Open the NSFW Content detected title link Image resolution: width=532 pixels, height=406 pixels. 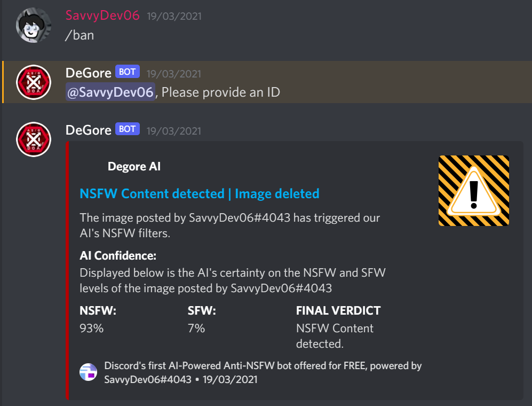coord(200,194)
